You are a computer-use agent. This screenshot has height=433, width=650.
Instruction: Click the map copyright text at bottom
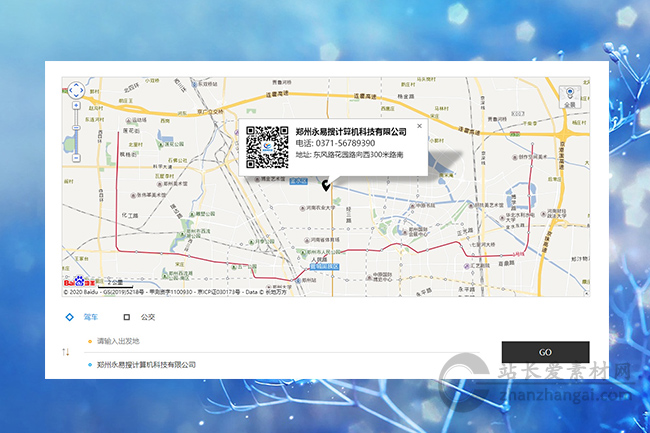tap(175, 292)
